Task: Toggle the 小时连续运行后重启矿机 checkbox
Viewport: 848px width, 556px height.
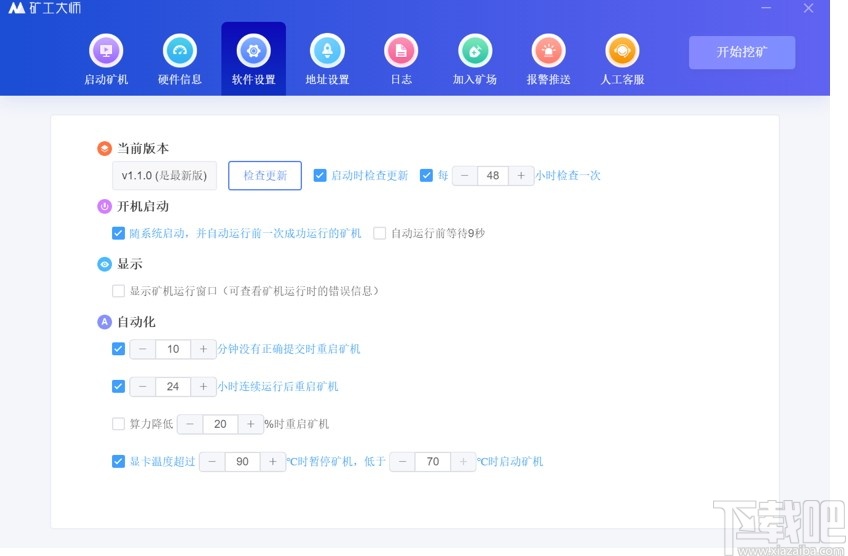Action: pos(118,386)
